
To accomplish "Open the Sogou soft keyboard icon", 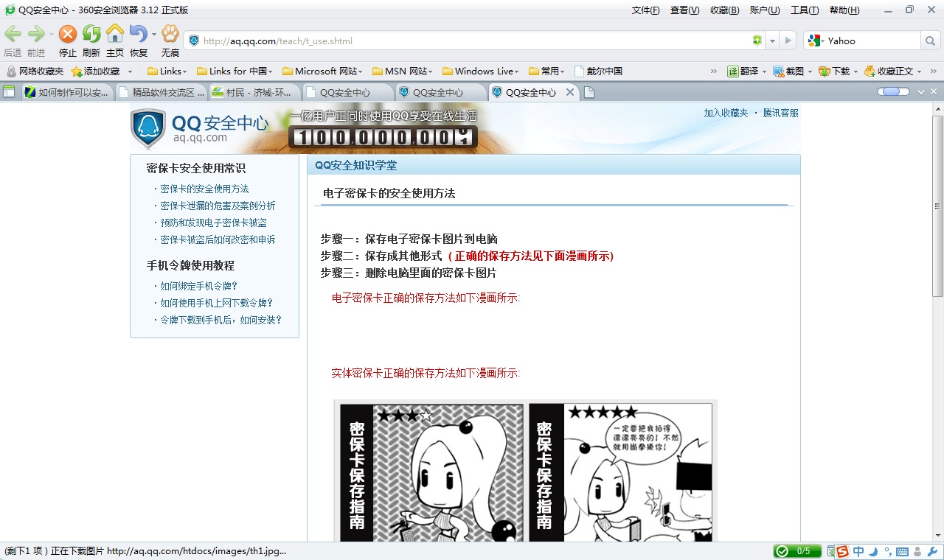I will [x=902, y=551].
